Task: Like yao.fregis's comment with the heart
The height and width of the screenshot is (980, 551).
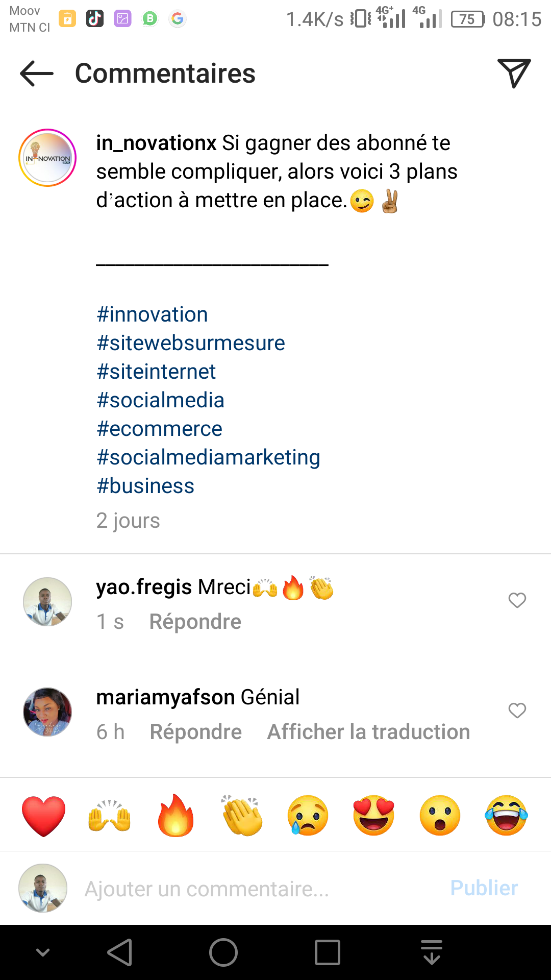Action: tap(517, 600)
